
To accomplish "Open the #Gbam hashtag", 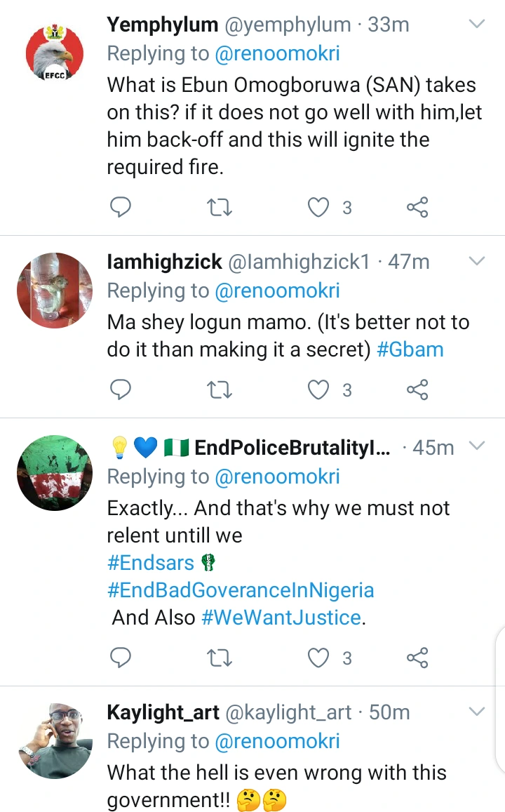I will tap(410, 350).
